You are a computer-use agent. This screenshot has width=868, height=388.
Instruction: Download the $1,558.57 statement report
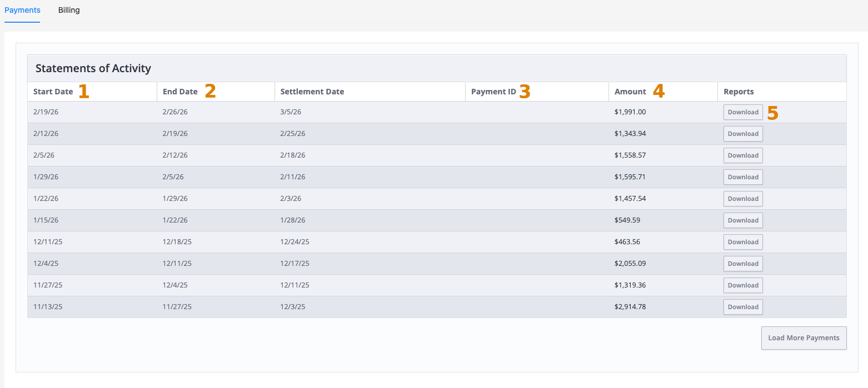pyautogui.click(x=743, y=155)
